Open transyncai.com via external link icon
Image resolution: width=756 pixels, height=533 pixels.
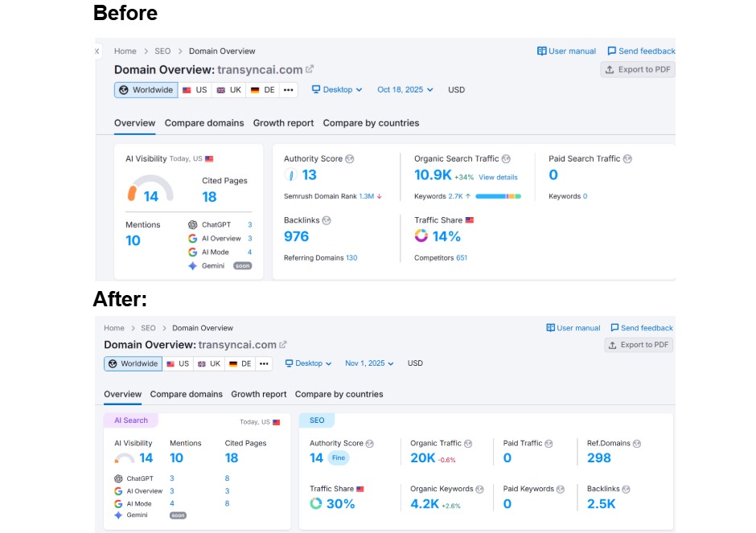[308, 70]
